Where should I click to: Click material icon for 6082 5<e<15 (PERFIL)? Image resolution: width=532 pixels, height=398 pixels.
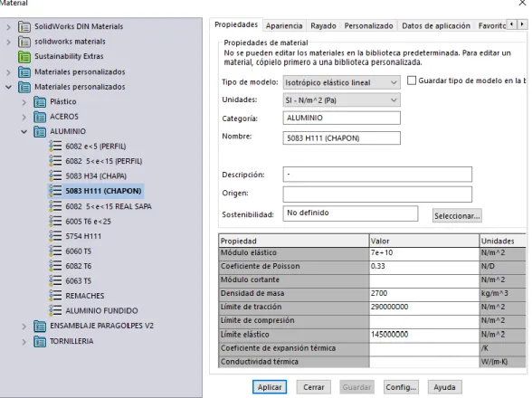coord(55,161)
